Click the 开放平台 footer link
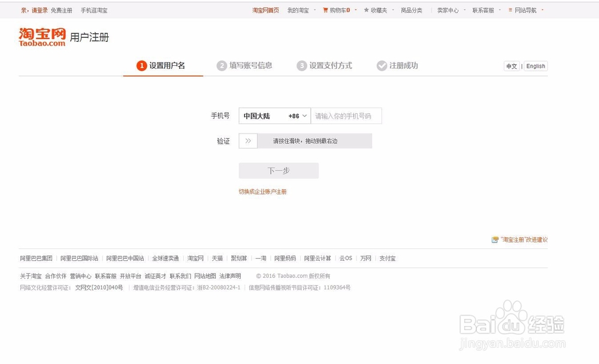 [131, 276]
